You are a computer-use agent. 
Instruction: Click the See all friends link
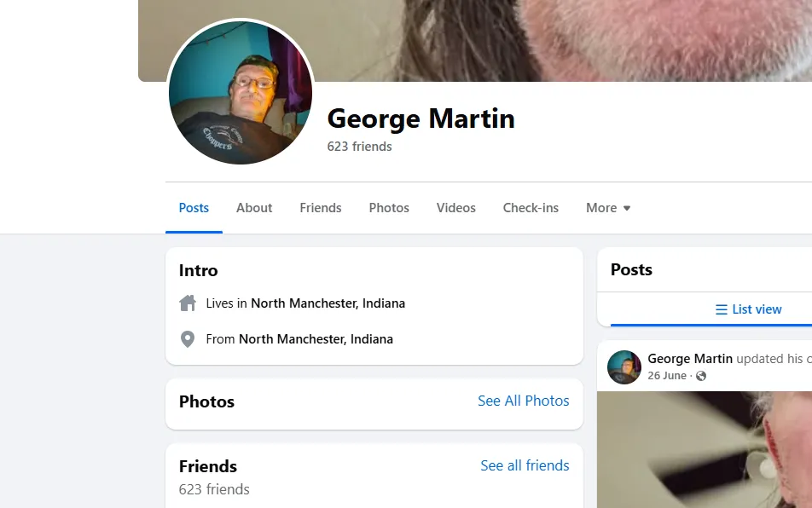[525, 465]
